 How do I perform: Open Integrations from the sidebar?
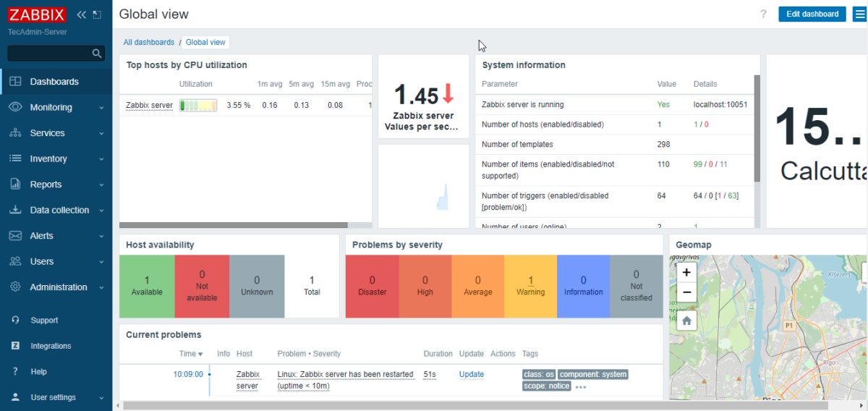point(51,346)
